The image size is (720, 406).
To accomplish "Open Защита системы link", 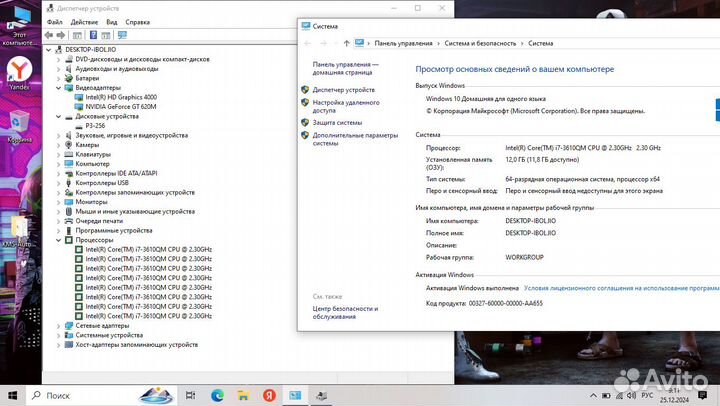I will pos(337,123).
